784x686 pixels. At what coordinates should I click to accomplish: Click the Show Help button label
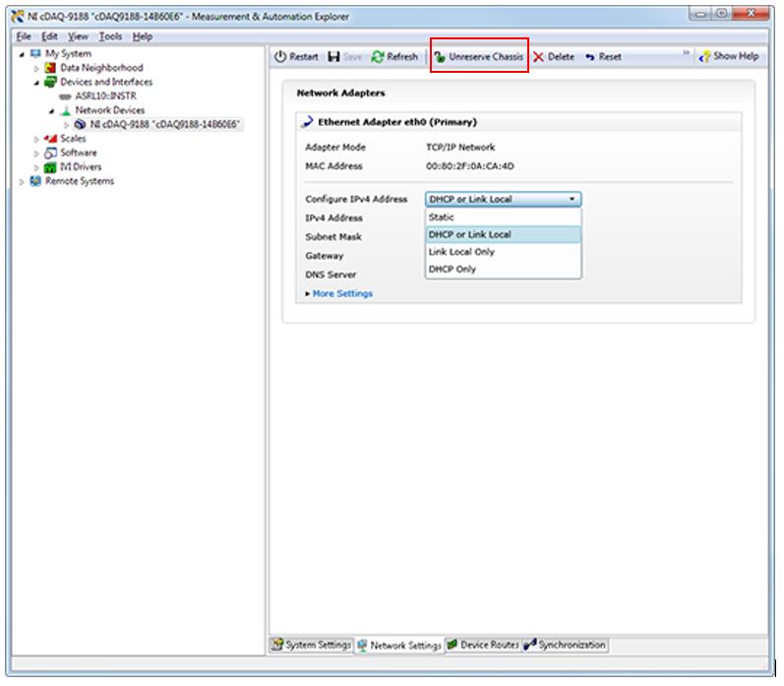[x=736, y=56]
